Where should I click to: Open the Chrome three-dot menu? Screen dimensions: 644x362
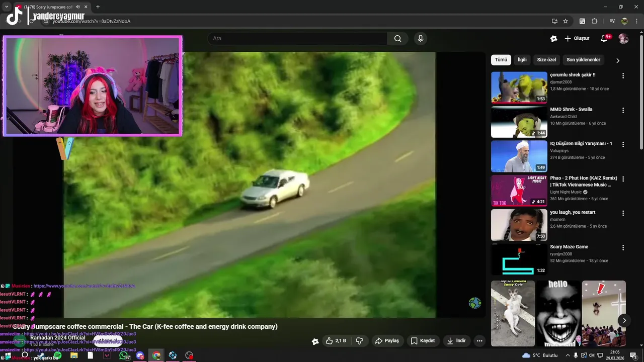point(636,21)
